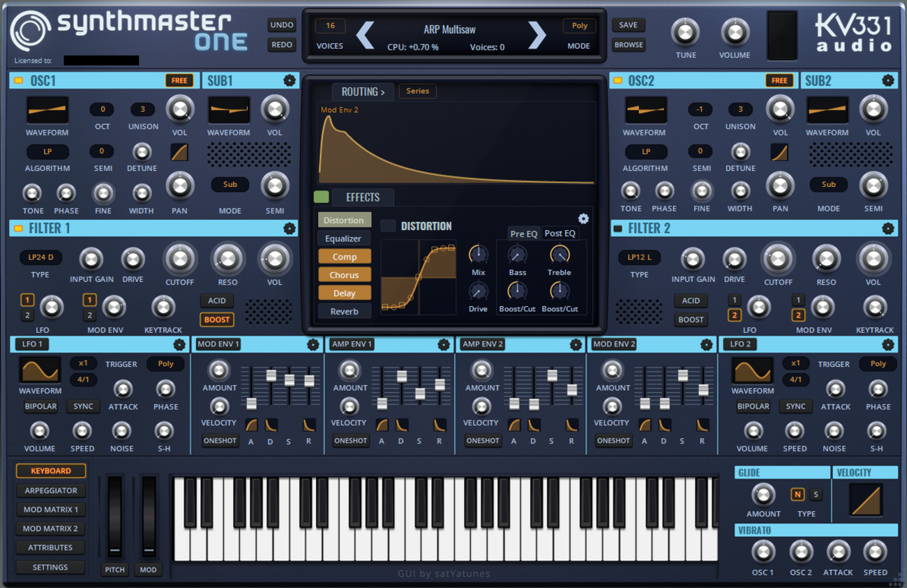Screen dimensions: 907x588
Task: Click the SUB2 waveform display
Action: 827,110
